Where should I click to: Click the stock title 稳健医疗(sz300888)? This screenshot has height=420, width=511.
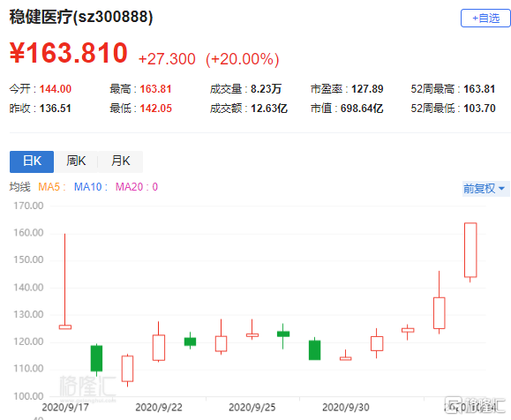81,17
